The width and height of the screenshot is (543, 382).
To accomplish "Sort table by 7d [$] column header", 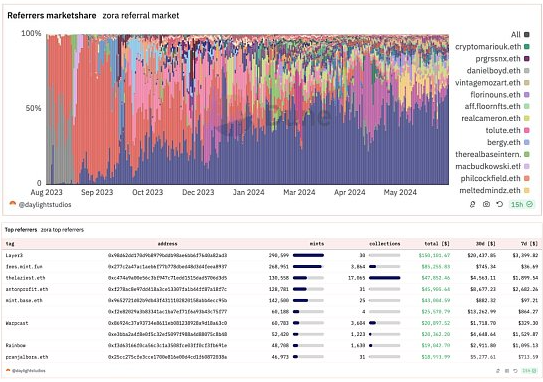I will (529, 244).
